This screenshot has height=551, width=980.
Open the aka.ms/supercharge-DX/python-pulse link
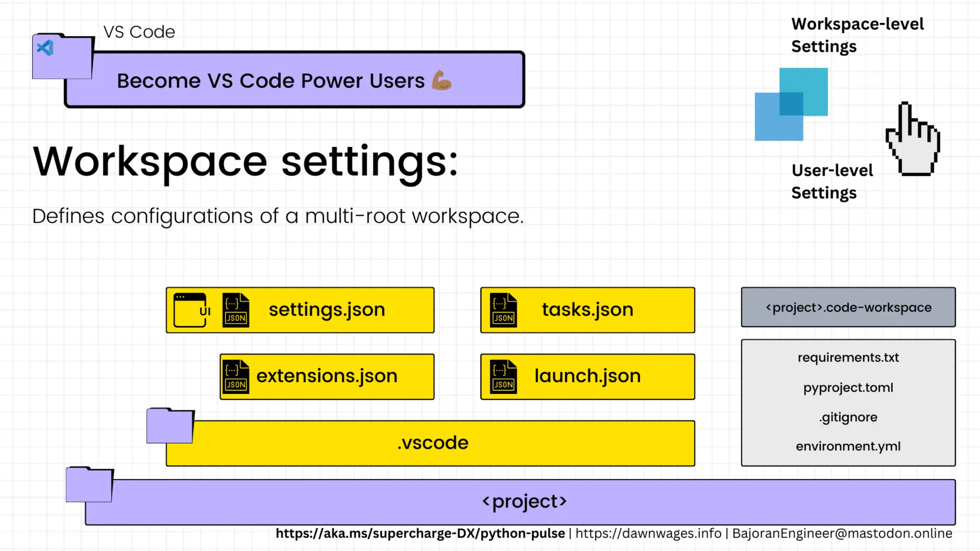tap(420, 534)
